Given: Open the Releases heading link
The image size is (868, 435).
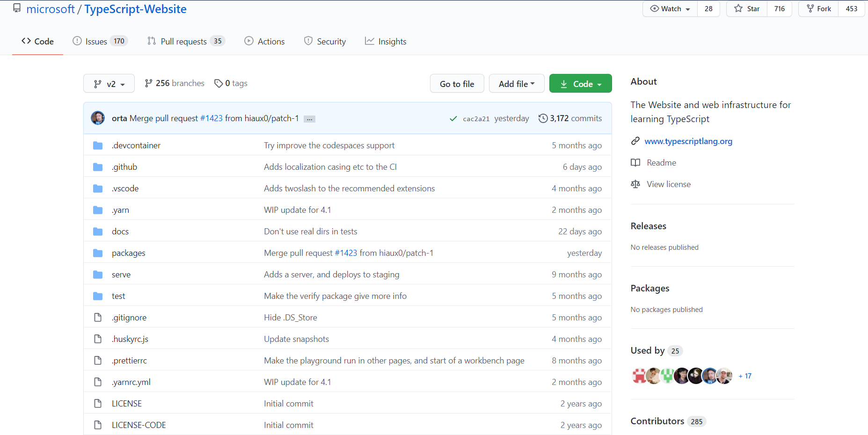Looking at the screenshot, I should pyautogui.click(x=648, y=226).
